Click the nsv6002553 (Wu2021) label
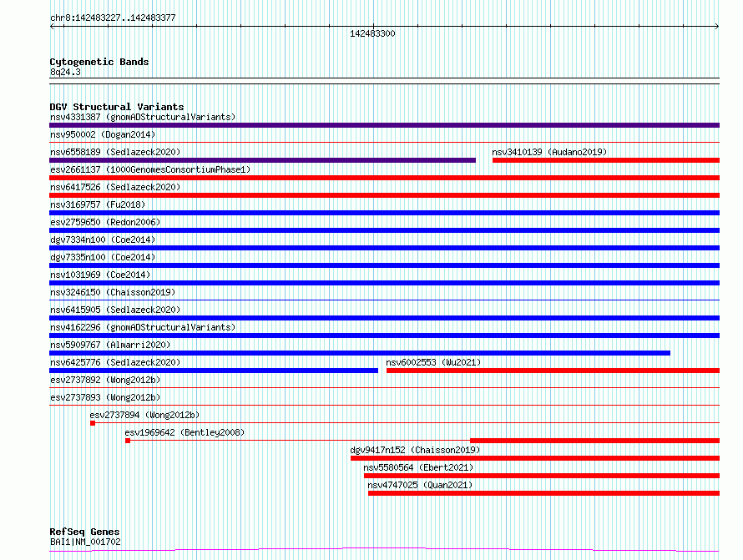Image resolution: width=743 pixels, height=560 pixels. click(x=433, y=362)
